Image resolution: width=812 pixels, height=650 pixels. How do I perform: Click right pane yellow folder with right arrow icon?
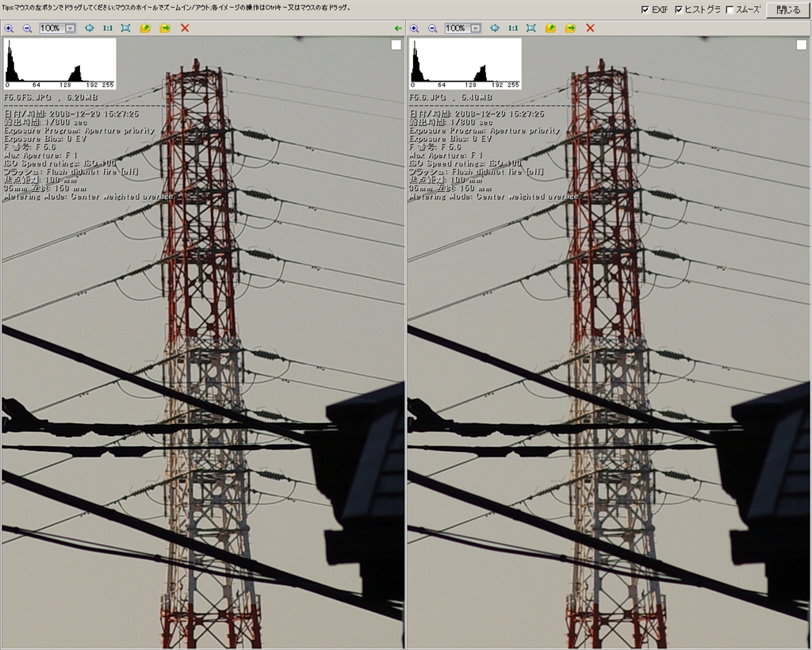[x=571, y=29]
